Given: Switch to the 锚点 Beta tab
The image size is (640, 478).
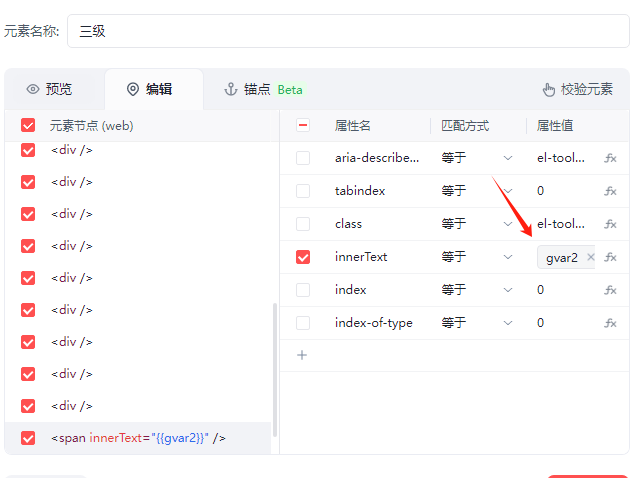Looking at the screenshot, I should pos(262,89).
